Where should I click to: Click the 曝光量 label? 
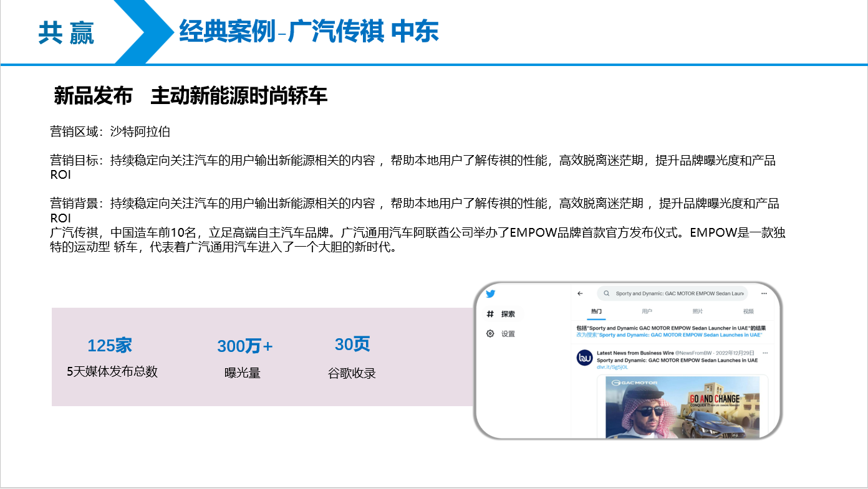[243, 373]
